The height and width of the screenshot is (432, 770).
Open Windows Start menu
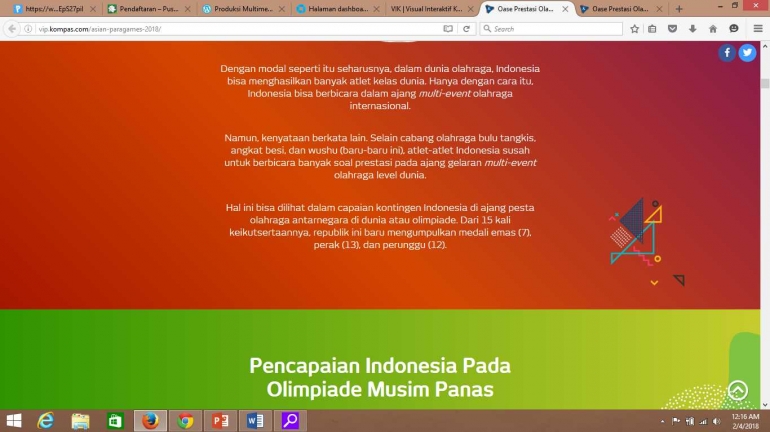tap(14, 421)
